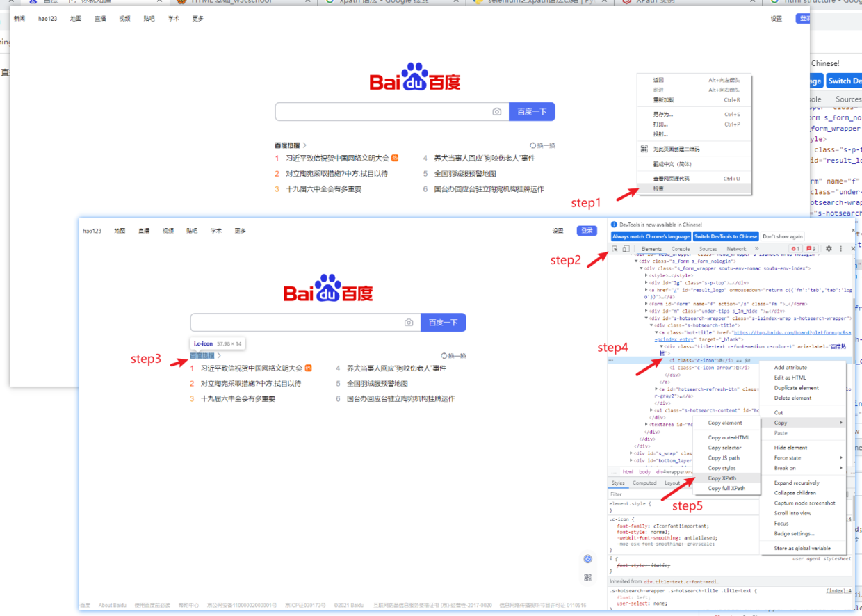The height and width of the screenshot is (616, 862).
Task: Click into the lower Baidu search input field
Action: [296, 323]
